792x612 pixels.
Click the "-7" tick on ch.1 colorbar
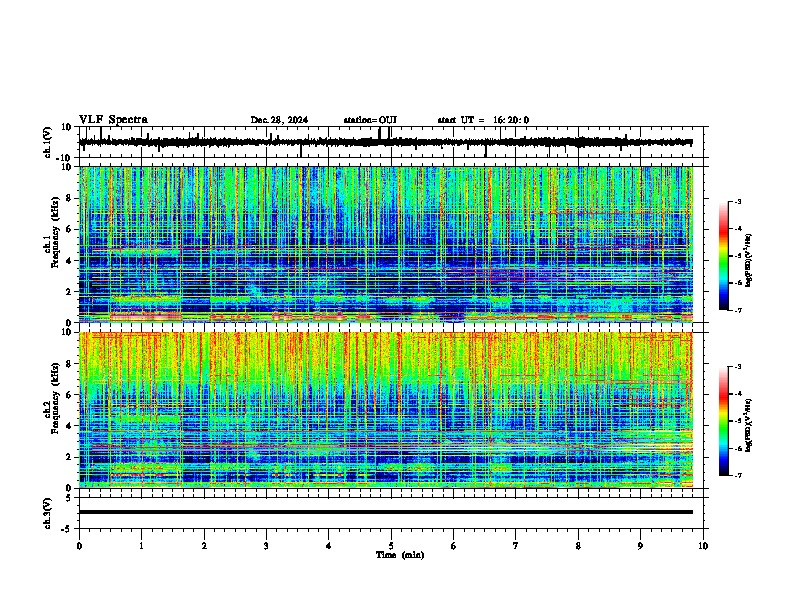click(x=738, y=310)
